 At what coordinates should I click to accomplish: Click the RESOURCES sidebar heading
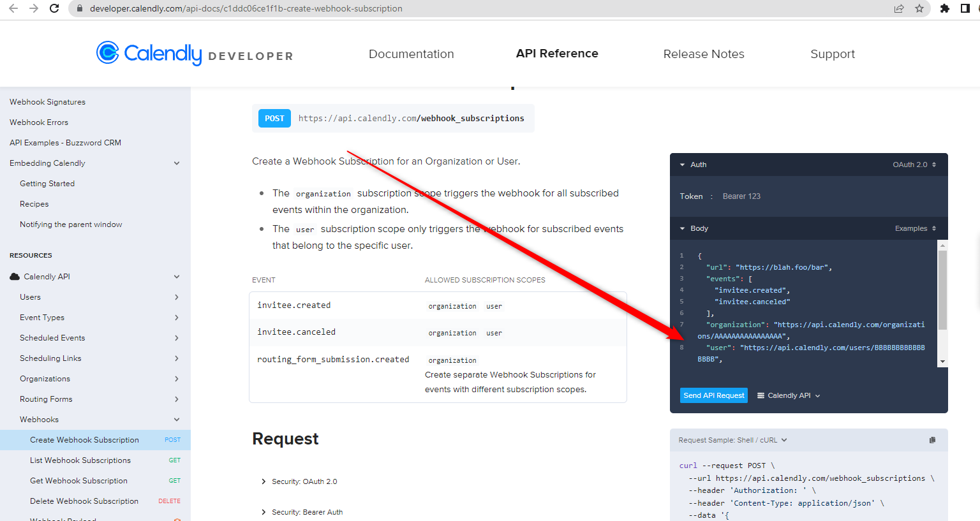pyautogui.click(x=31, y=256)
